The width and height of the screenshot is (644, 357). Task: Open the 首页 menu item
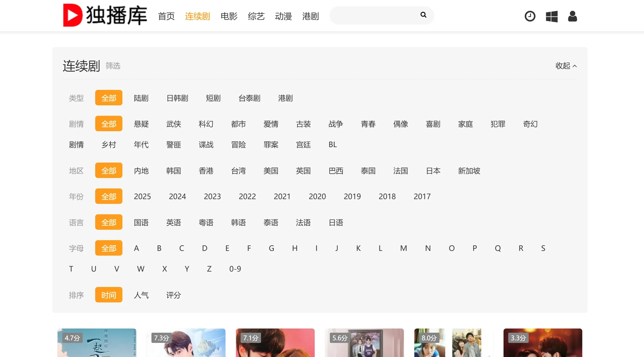coord(166,16)
